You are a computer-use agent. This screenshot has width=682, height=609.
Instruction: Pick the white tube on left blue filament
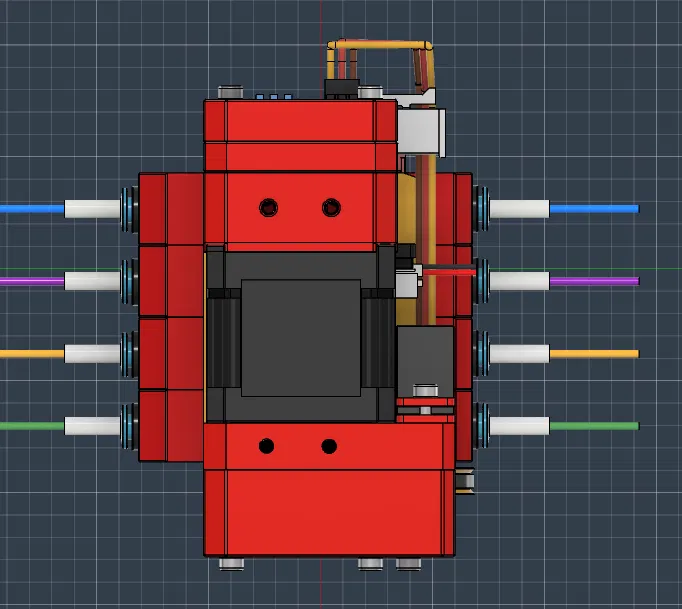(93, 209)
